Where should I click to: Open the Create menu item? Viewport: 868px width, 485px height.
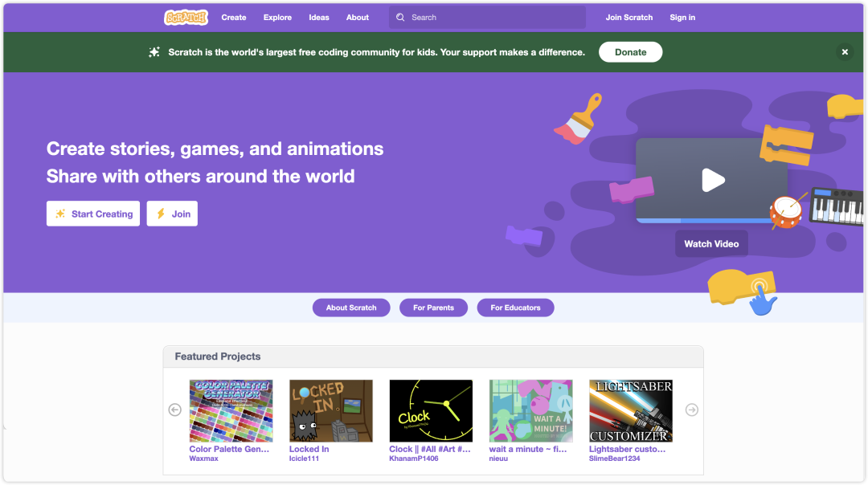(x=234, y=18)
